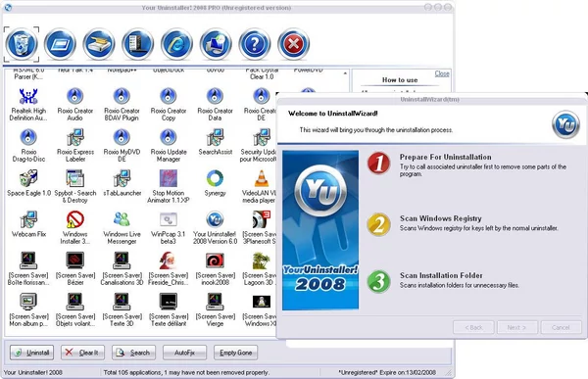The image size is (588, 379).
Task: Click the Prepare For Uninstallation step heading
Action: pos(446,157)
